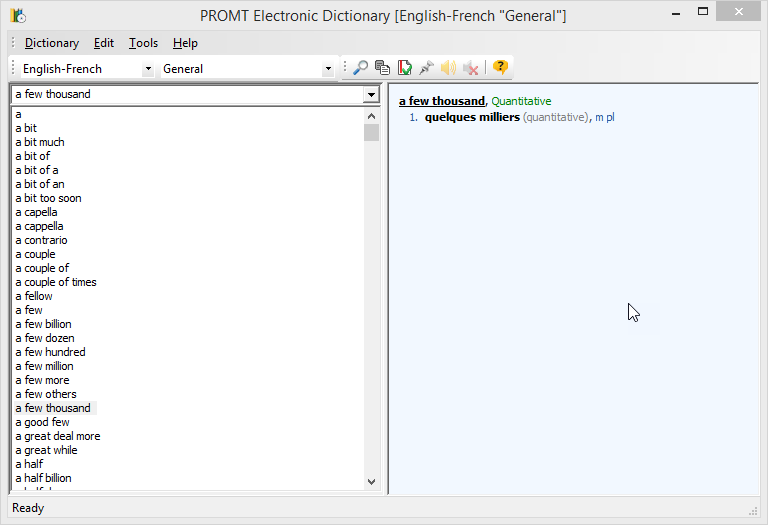Select 'a contrario' entry
768x525 pixels.
(x=41, y=240)
